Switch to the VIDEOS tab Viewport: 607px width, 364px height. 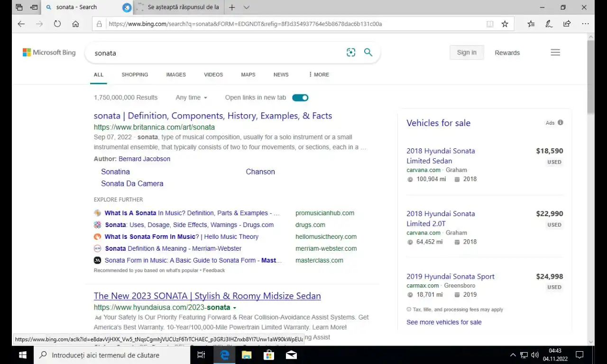[x=213, y=74]
